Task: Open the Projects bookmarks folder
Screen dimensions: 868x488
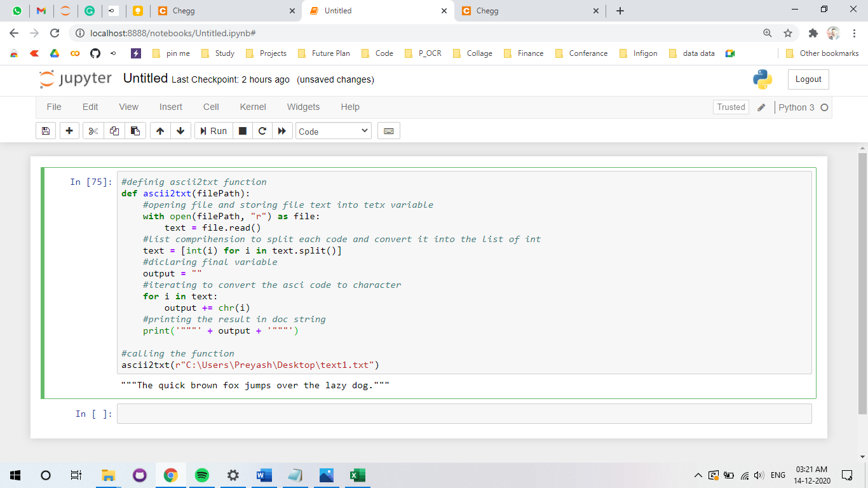Action: click(x=266, y=53)
